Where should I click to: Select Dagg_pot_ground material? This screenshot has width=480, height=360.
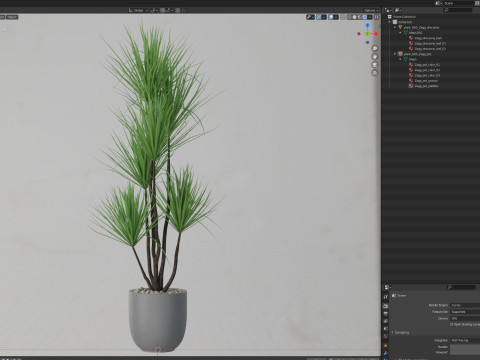coord(426,81)
